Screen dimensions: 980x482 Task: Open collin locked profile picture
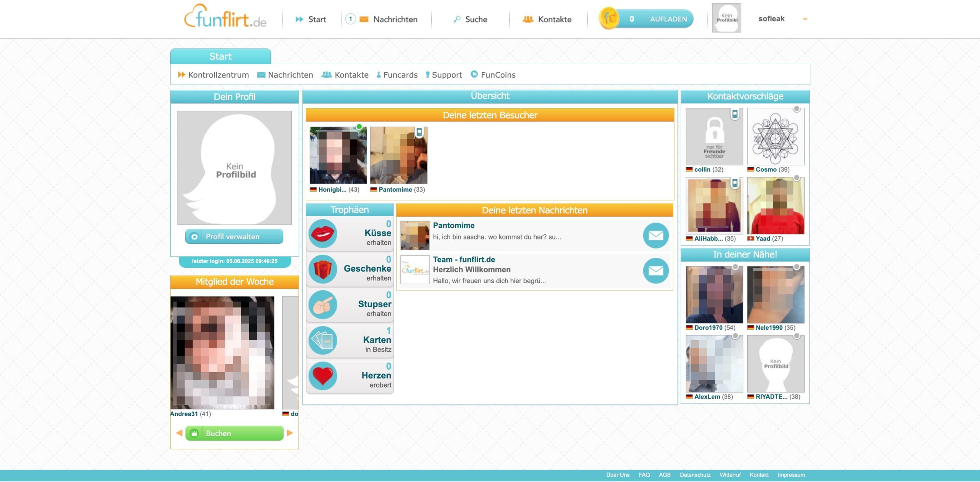pos(714,137)
